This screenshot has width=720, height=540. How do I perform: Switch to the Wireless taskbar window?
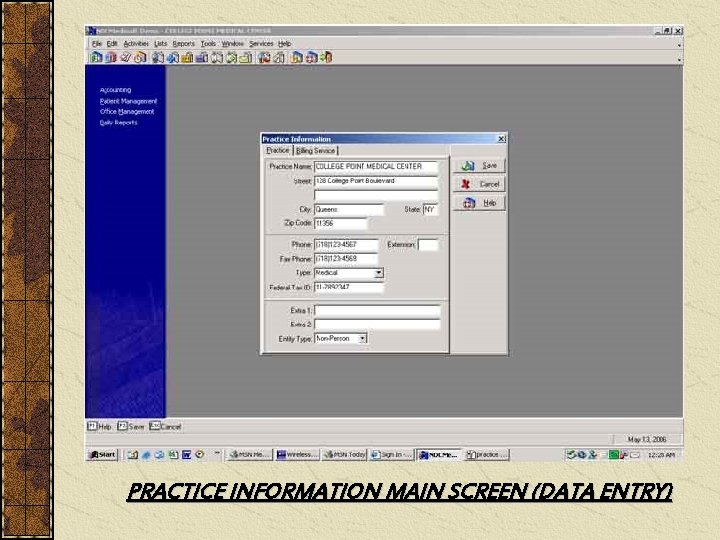(x=297, y=455)
